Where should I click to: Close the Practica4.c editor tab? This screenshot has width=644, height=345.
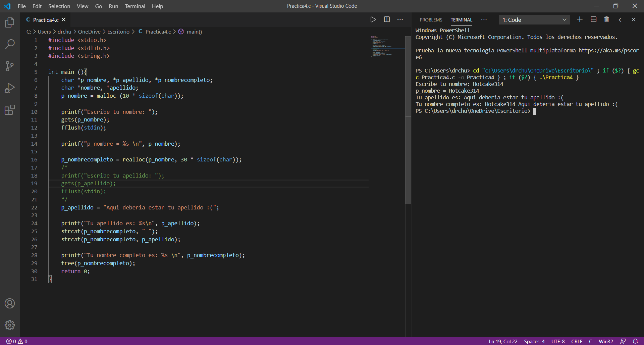tap(64, 20)
